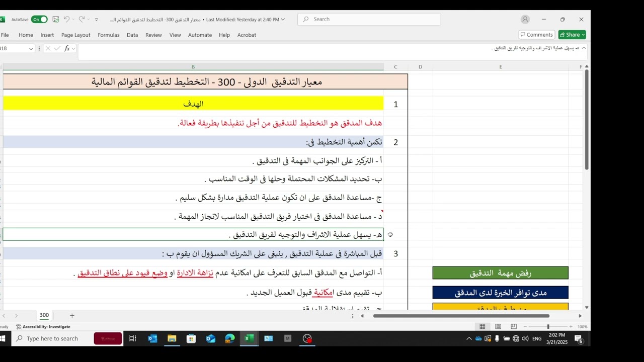Select the title cell معيار التدقيق الدولى 300

tap(205, 82)
